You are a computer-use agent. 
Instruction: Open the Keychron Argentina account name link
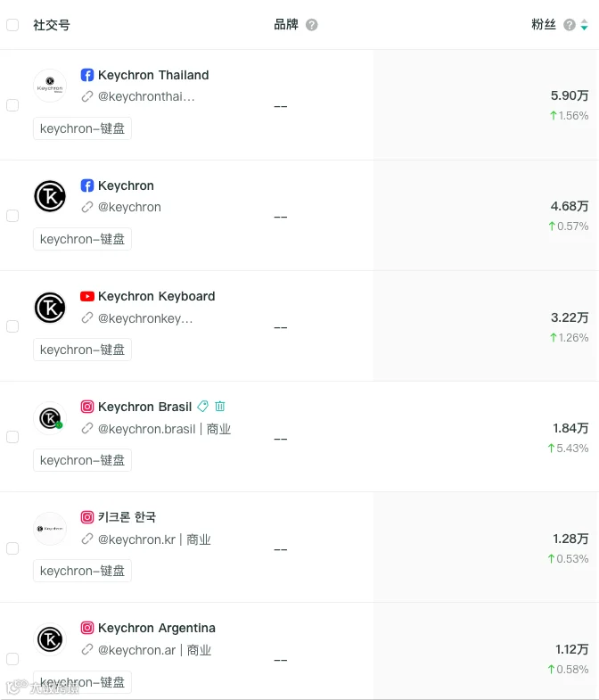157,628
